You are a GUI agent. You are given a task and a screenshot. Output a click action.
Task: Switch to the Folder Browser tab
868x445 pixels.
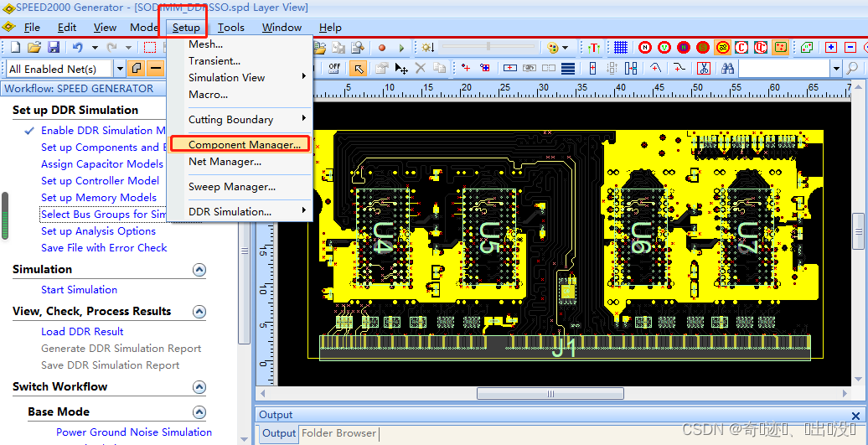pos(338,432)
